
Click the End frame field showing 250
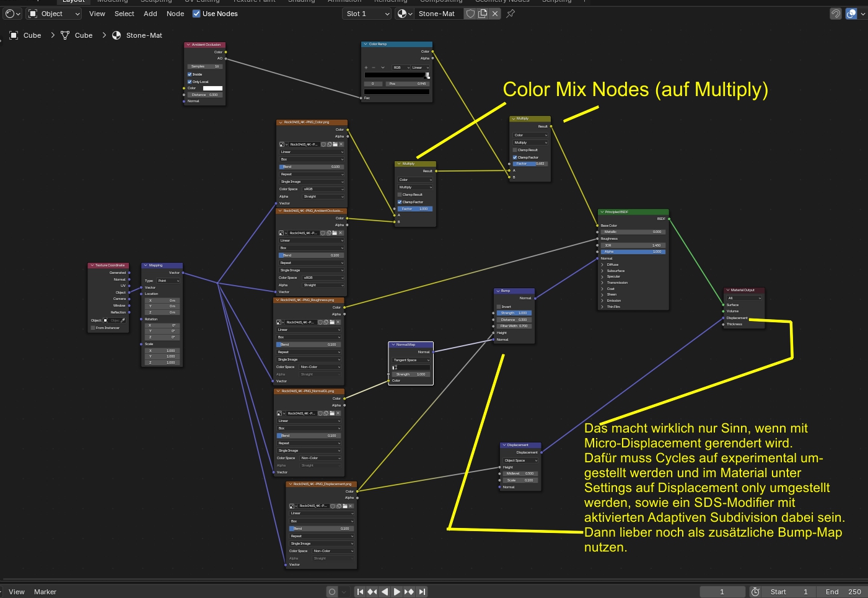843,592
